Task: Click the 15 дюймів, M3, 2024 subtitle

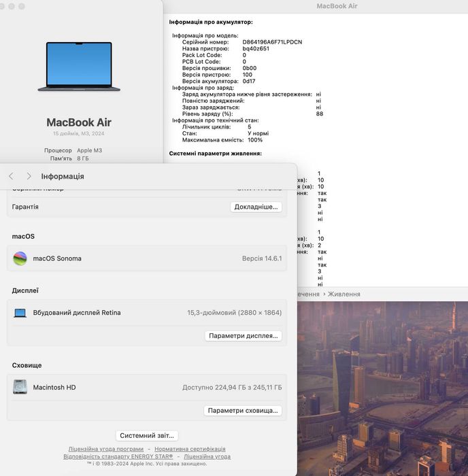Action: click(x=79, y=133)
